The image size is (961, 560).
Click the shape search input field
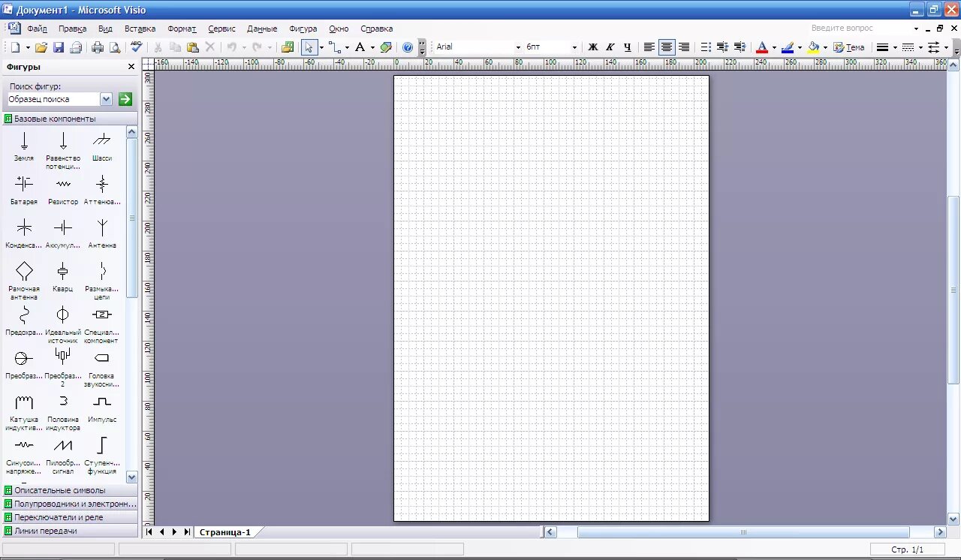(x=53, y=99)
